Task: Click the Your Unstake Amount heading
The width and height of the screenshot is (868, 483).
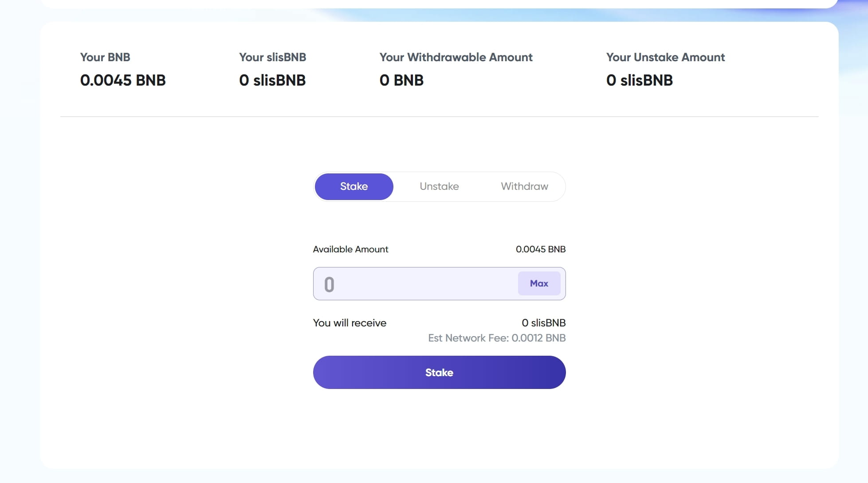Action: coord(665,57)
